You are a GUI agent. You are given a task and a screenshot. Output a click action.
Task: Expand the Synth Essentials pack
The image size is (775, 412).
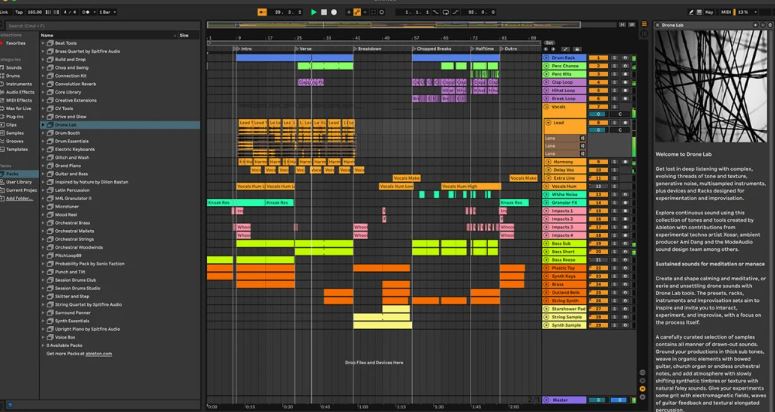(43, 321)
